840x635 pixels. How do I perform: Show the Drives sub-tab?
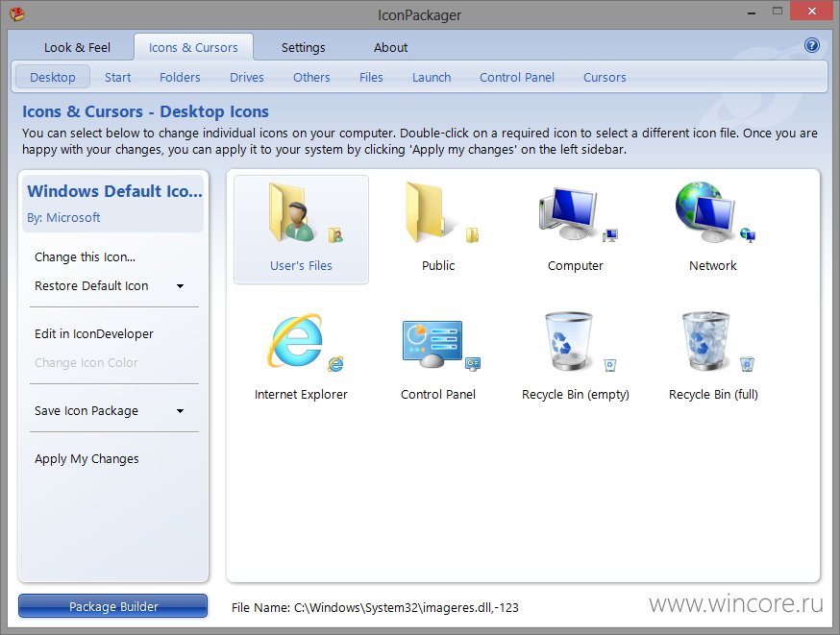coord(247,77)
